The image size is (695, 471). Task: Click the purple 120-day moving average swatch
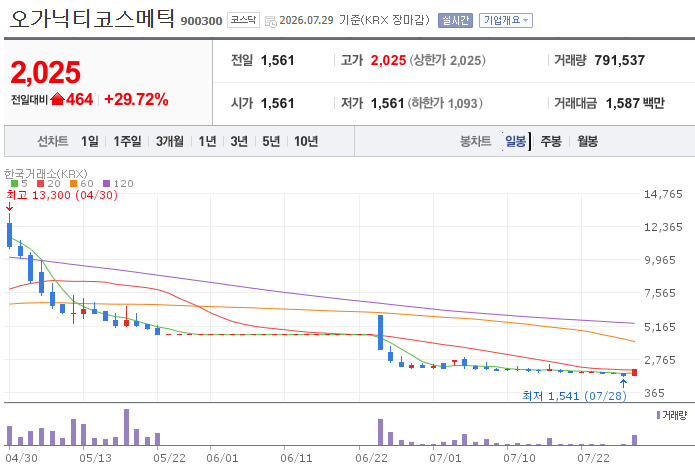pos(106,183)
